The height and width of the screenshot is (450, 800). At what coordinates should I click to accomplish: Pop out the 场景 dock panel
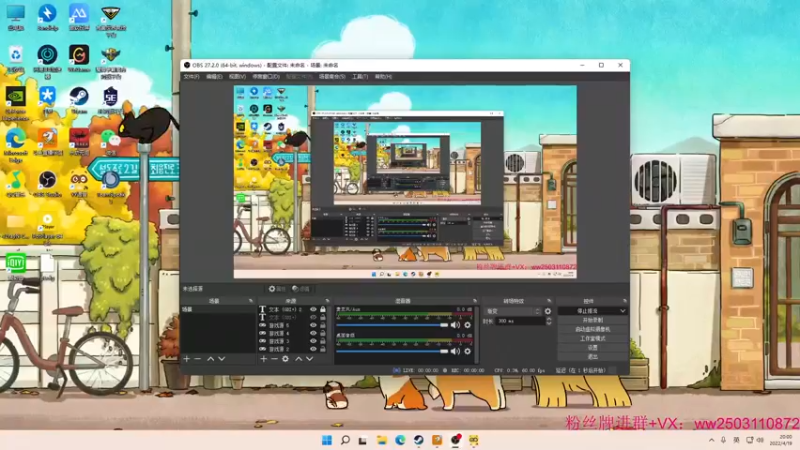click(x=251, y=301)
